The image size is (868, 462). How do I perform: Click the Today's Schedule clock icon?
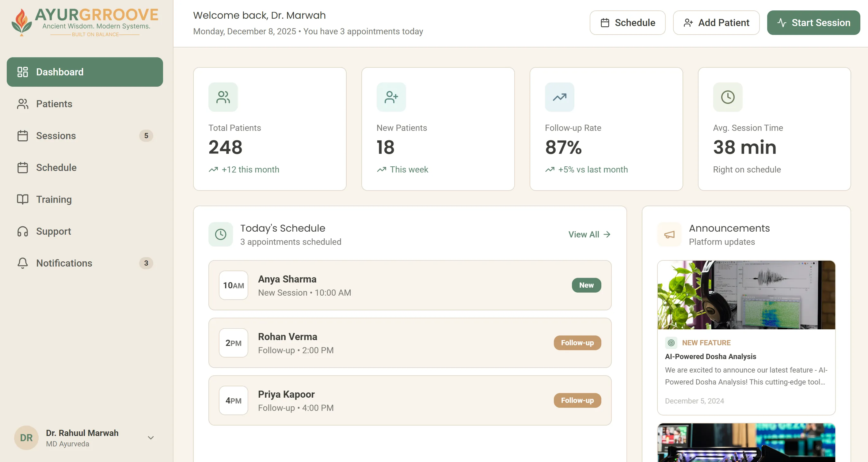221,234
